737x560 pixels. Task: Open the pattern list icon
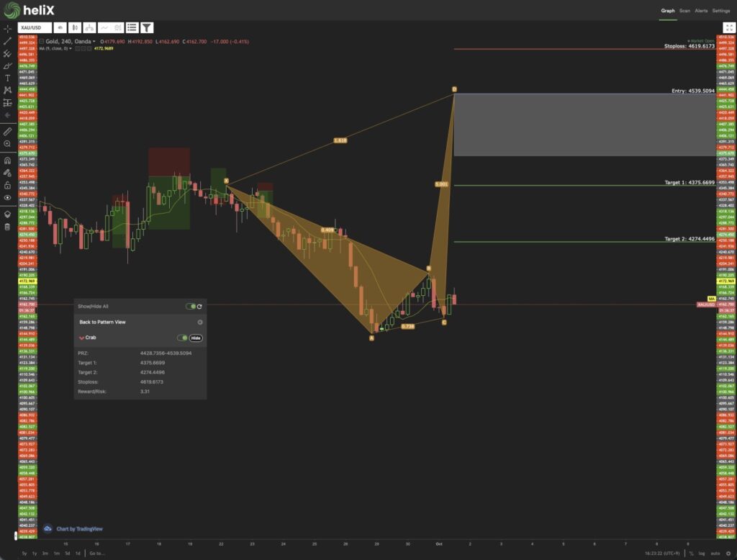132,28
